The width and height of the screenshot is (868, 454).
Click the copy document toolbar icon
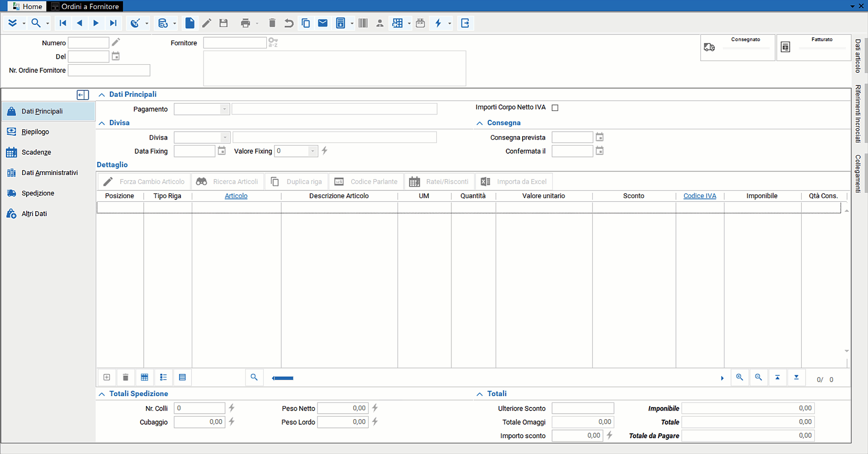pos(306,23)
